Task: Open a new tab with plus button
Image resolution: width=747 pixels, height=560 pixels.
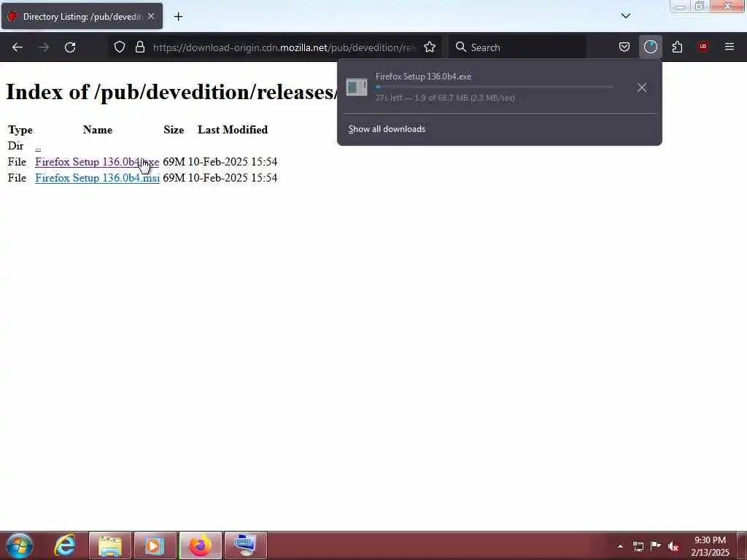Action: point(178,17)
